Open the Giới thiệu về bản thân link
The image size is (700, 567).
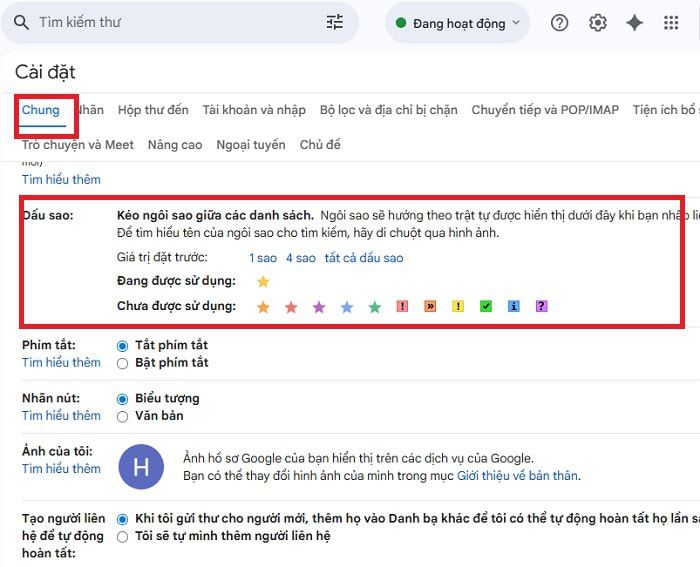click(x=517, y=476)
